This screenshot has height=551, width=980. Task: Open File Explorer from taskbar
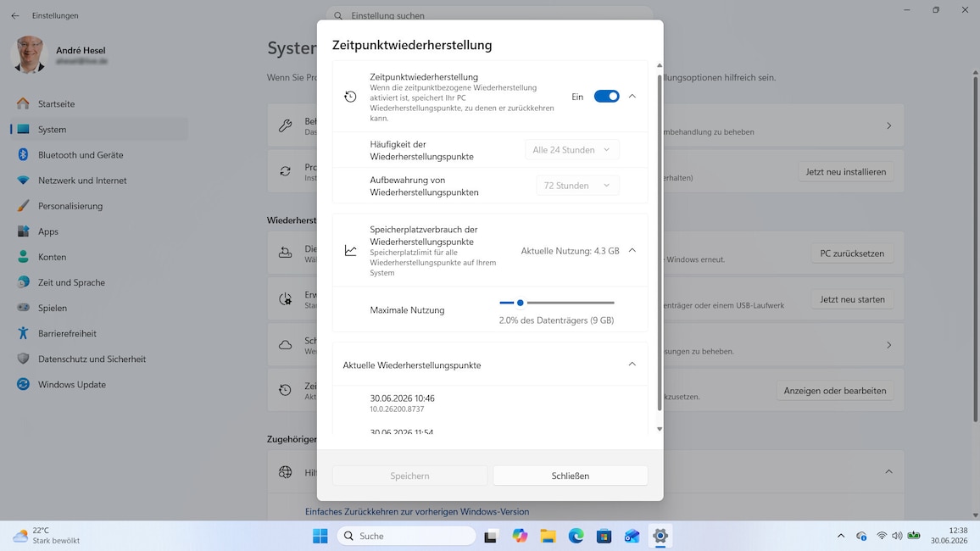point(548,536)
